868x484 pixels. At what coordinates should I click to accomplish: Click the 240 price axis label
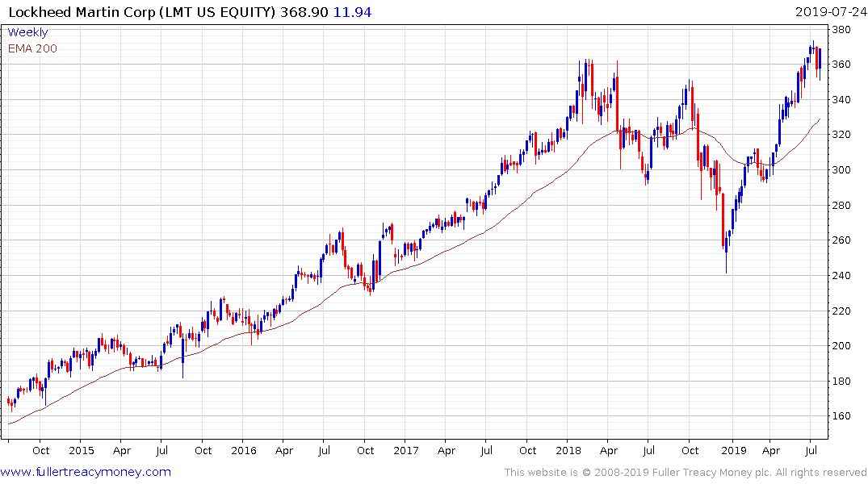841,275
